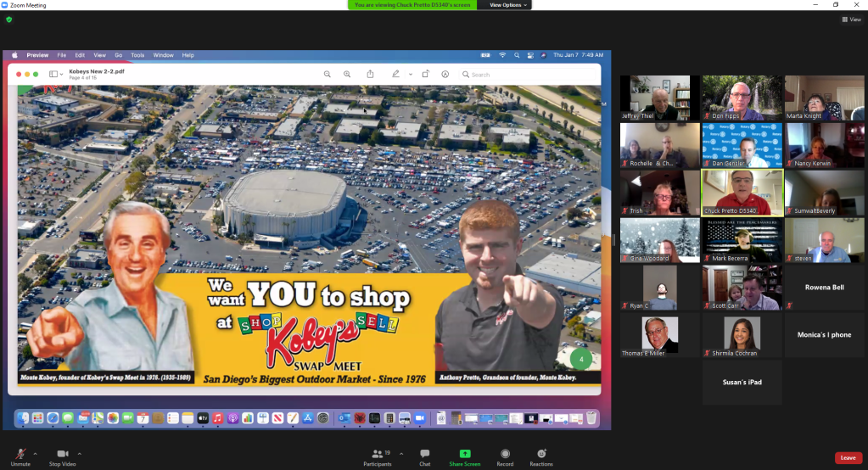Select Shirmila Cochran's video thumbnail
Image resolution: width=868 pixels, height=470 pixels.
(x=742, y=334)
